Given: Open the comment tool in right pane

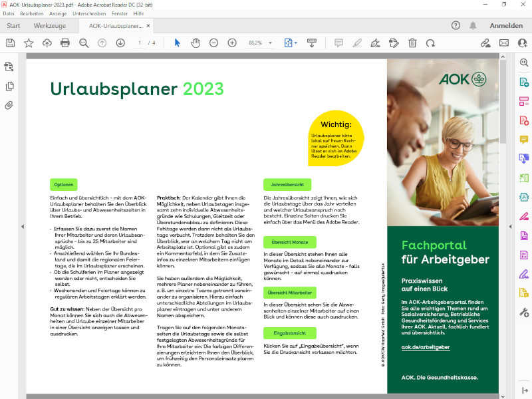Looking at the screenshot, I should pos(524,139).
